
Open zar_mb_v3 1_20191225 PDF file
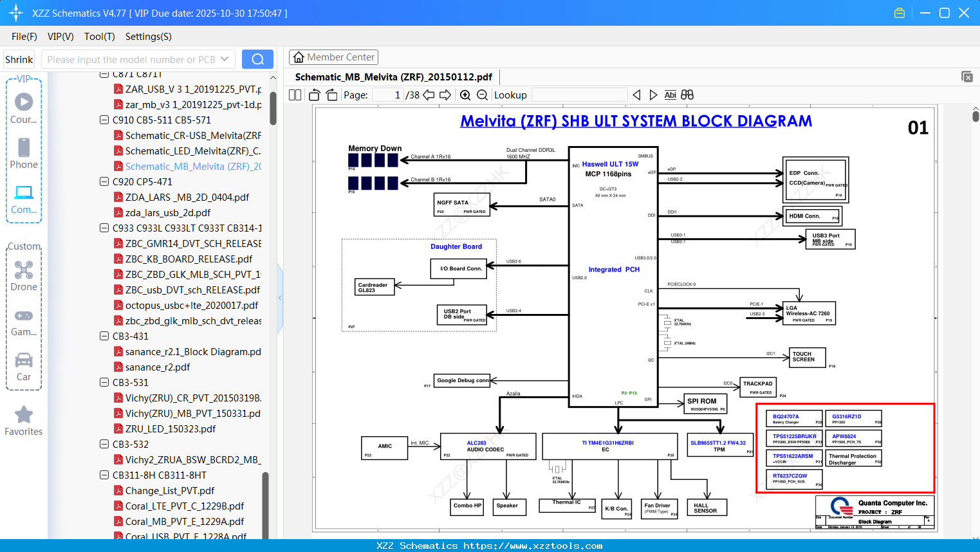188,105
